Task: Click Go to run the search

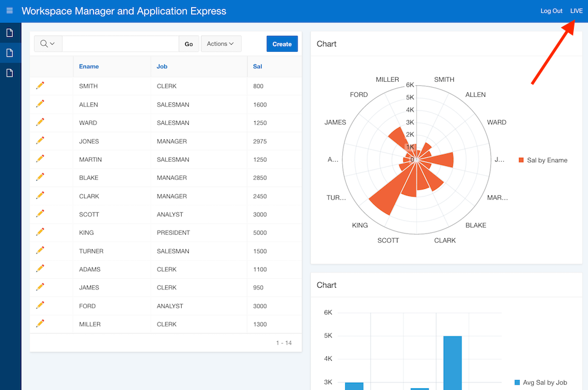Action: click(x=189, y=44)
